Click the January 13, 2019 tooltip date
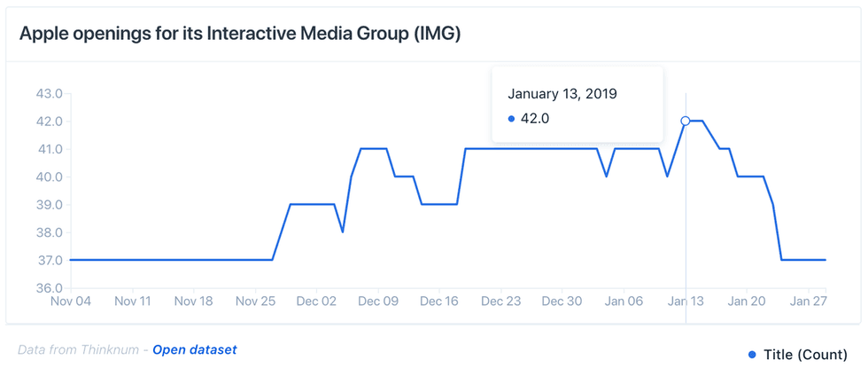Screen dimensions: 868x368 coord(562,93)
